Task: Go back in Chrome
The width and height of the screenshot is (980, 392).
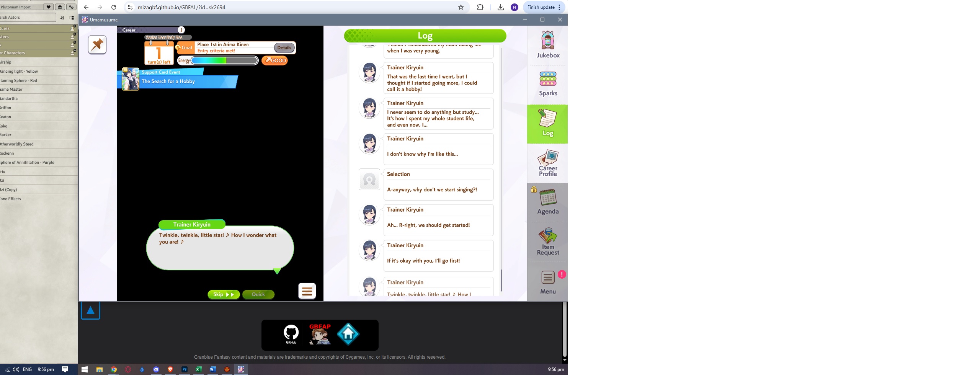Action: click(86, 7)
